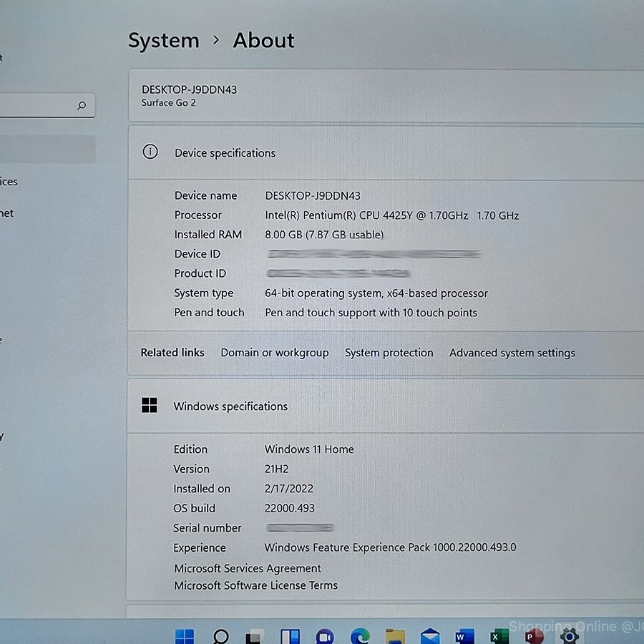Click the OS build value 22000.493

289,509
